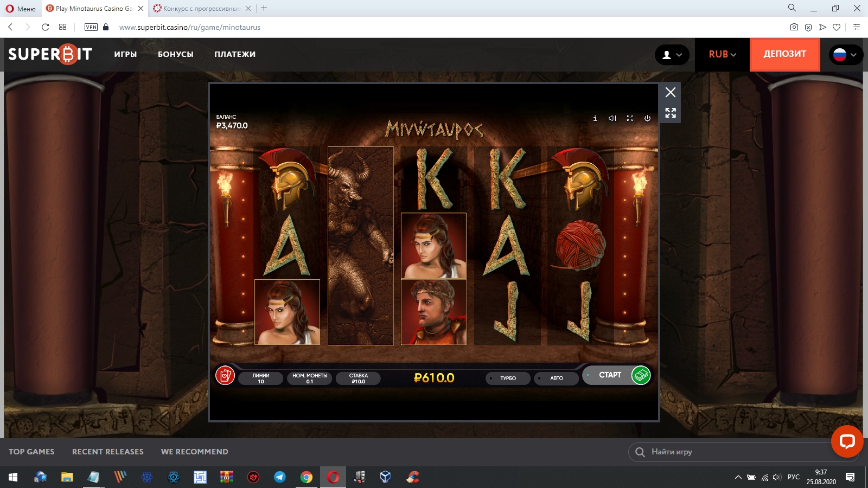868x488 pixels.
Task: Click the ДЕПОЗИТ button
Action: (x=784, y=54)
